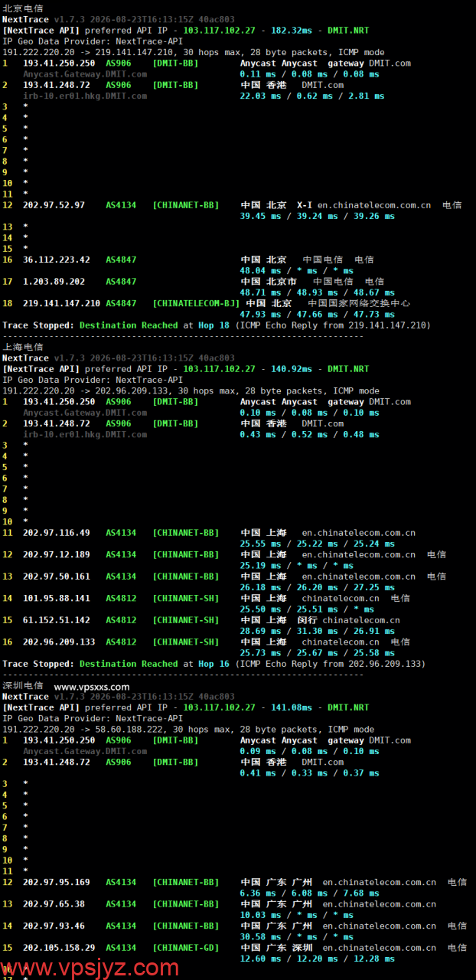
Task: Select latency 39.45 ms / 39.24 ms / 39.26 ms
Action: coord(318,216)
